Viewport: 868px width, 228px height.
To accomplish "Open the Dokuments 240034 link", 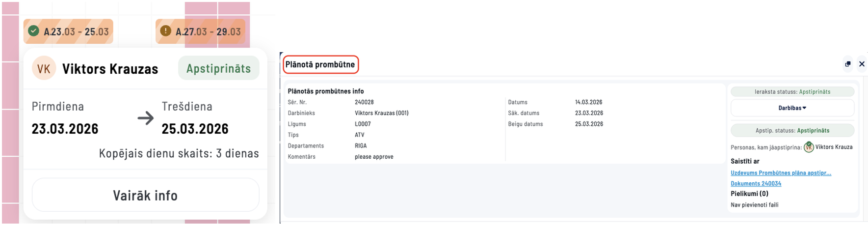I will 756,184.
